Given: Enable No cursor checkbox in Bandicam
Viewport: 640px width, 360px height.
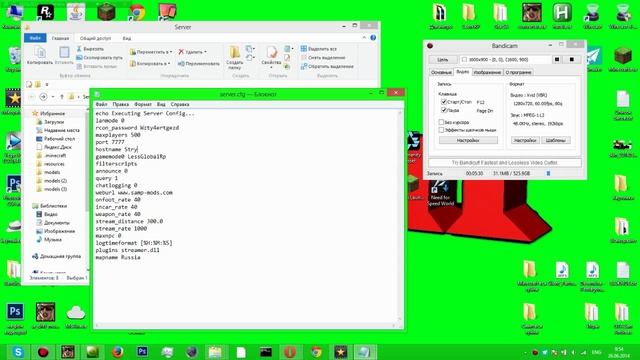Looking at the screenshot, I should 441,122.
